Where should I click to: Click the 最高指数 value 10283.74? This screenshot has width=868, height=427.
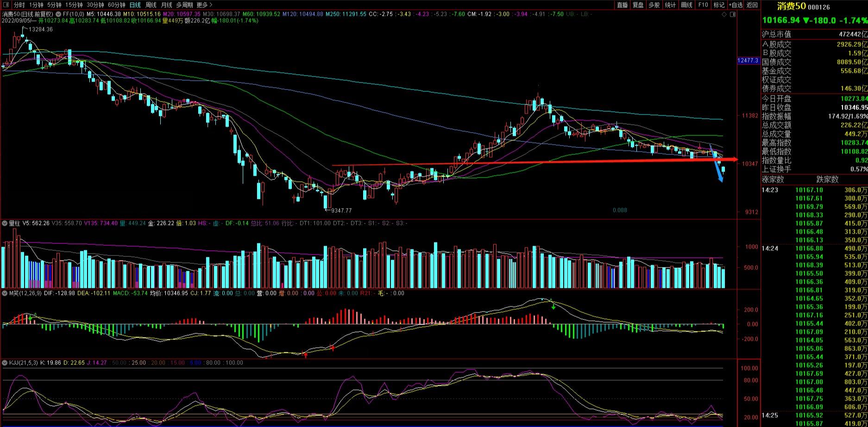point(853,143)
